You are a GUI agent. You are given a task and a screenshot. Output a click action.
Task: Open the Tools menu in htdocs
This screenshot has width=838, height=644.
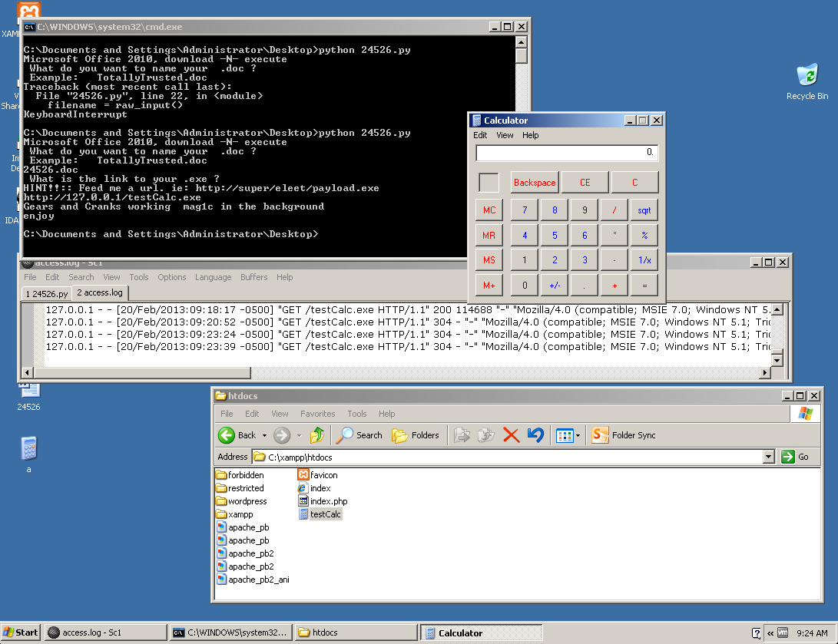pyautogui.click(x=356, y=414)
